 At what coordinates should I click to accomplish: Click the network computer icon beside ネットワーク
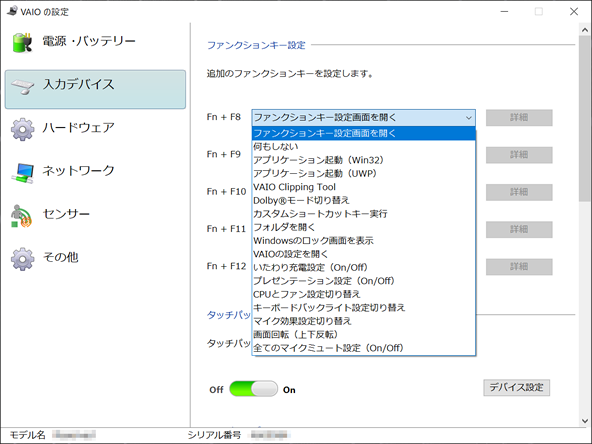point(22,173)
